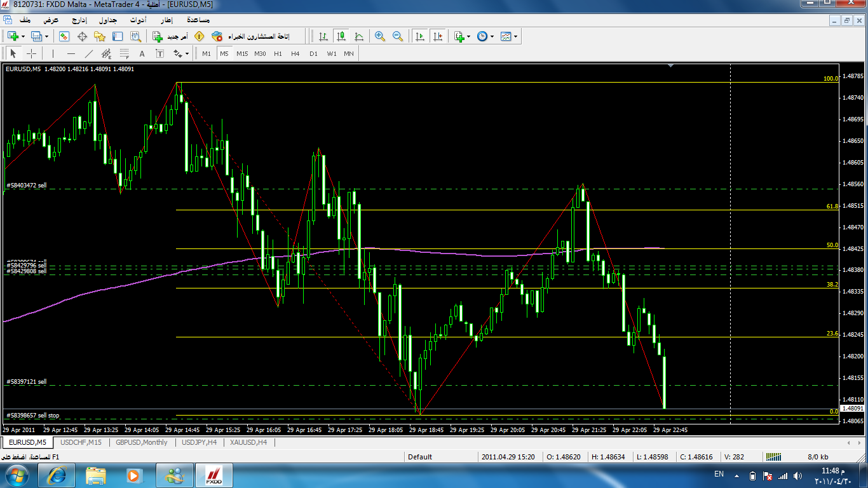Select the Cursor arrow tool
This screenshot has width=868, height=488.
[x=13, y=54]
